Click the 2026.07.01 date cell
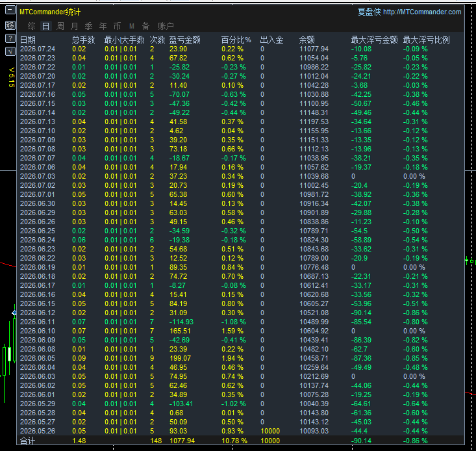This screenshot has width=476, height=451. [38, 194]
